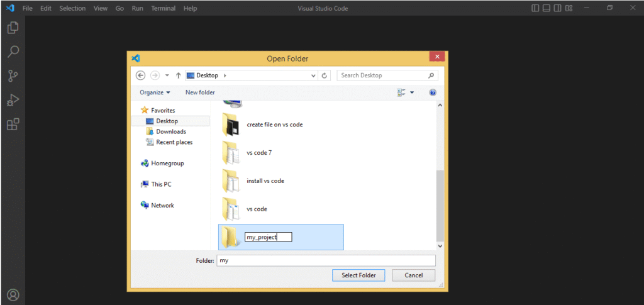Click the Search Desktop input field
Image resolution: width=644 pixels, height=305 pixels.
[x=382, y=75]
